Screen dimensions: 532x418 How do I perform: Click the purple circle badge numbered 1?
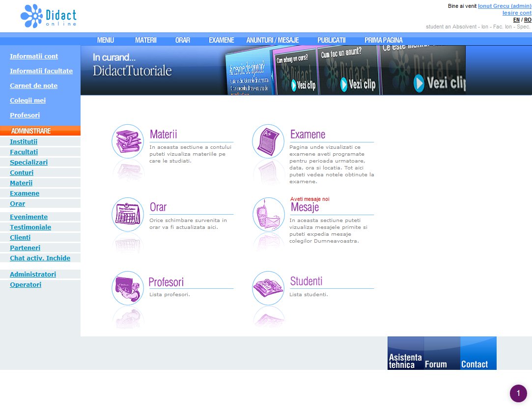click(x=518, y=393)
